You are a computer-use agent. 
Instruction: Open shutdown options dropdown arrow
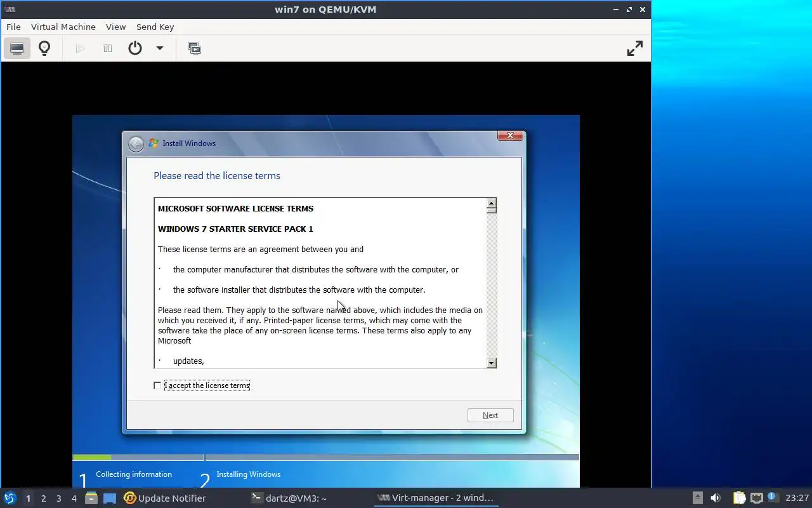160,48
